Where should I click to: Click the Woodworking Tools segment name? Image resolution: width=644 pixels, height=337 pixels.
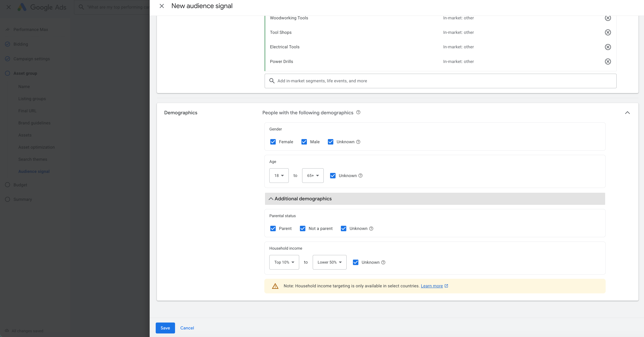[x=289, y=18]
